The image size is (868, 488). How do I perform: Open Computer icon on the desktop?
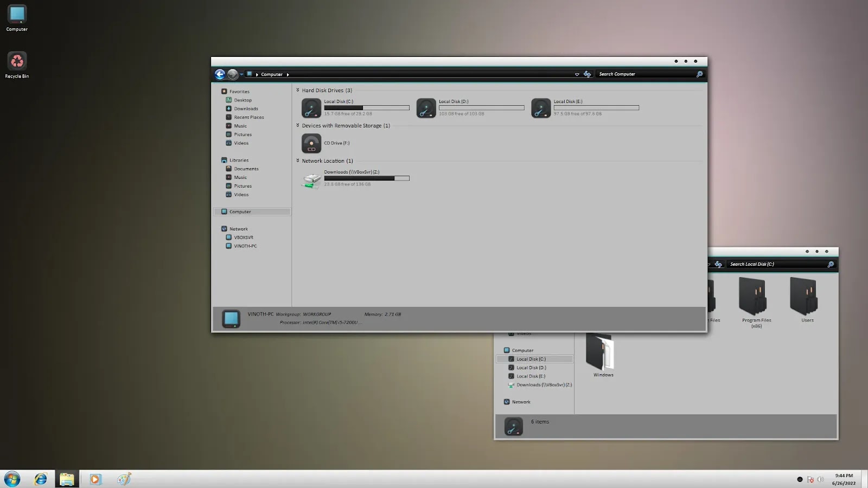coord(17,18)
